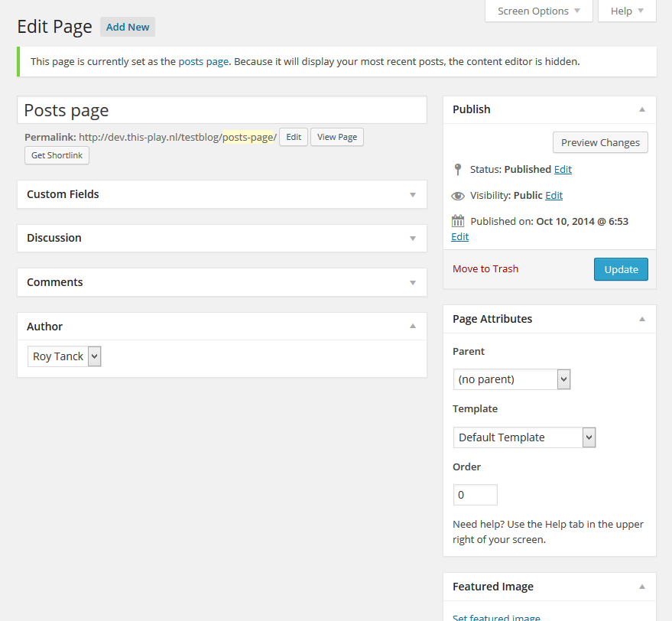This screenshot has height=621, width=672.
Task: Click the Get Shortlink button
Action: coord(57,155)
